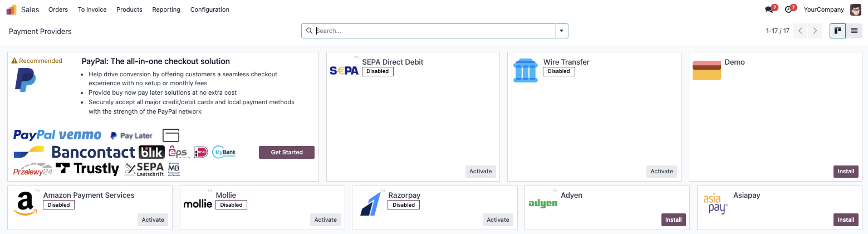Click the SEPA Direct Debit logo
The image size is (868, 234).
click(x=344, y=71)
